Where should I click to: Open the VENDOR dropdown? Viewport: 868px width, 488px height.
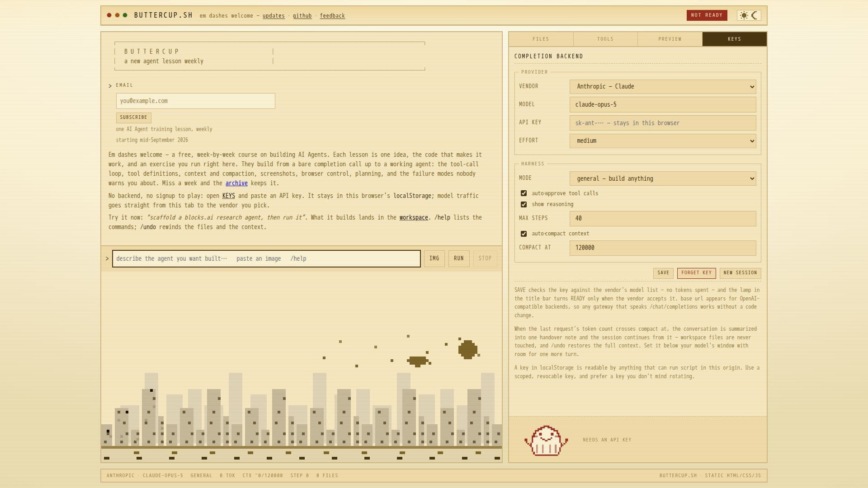[663, 87]
